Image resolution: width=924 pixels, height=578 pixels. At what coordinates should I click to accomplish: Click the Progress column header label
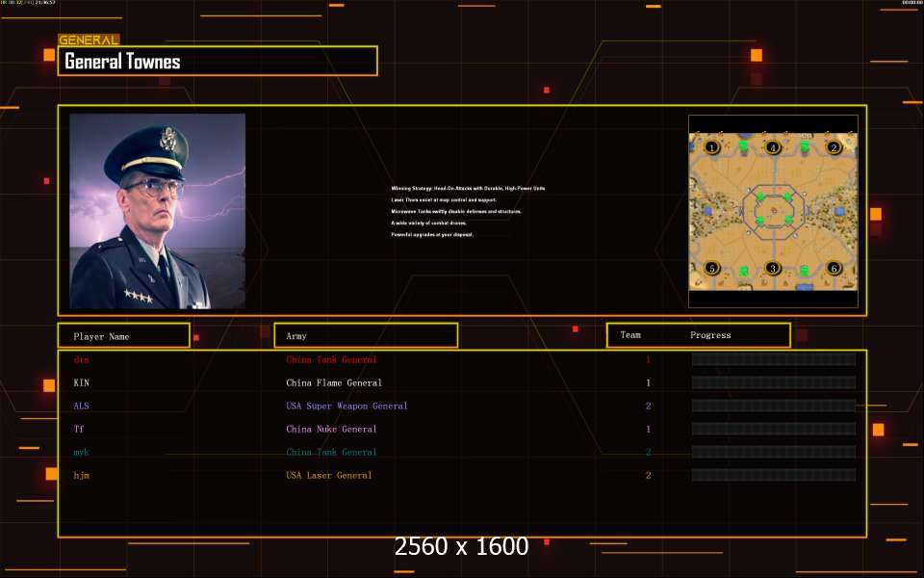[710, 335]
